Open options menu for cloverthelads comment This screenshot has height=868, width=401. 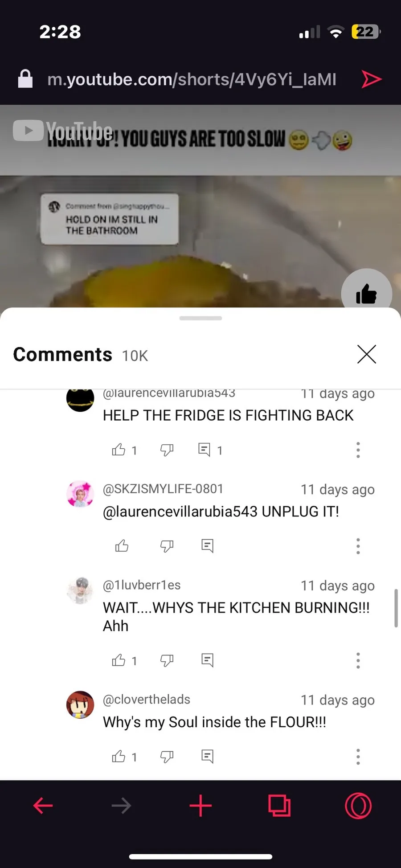pos(358,757)
